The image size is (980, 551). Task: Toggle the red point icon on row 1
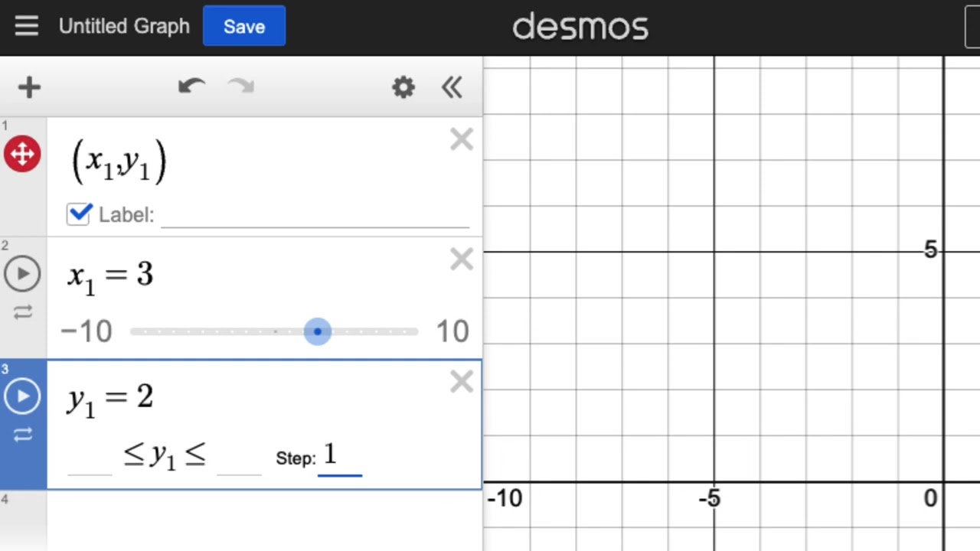(x=22, y=154)
